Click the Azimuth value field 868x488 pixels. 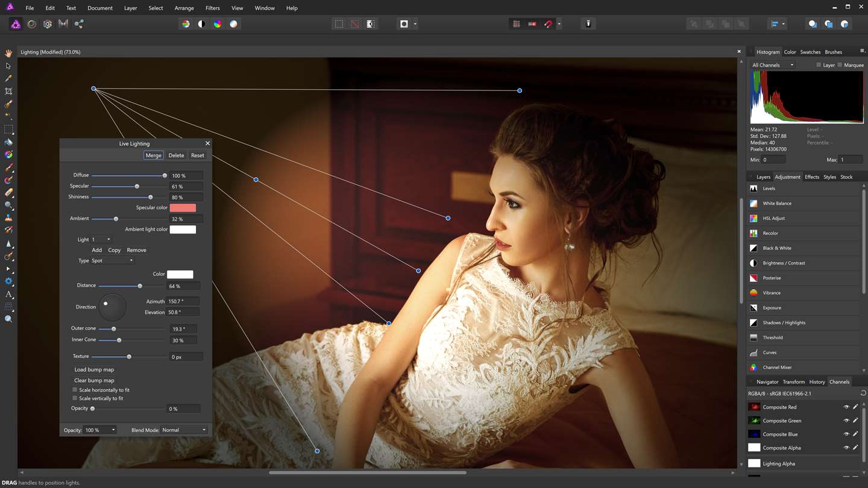coord(183,301)
